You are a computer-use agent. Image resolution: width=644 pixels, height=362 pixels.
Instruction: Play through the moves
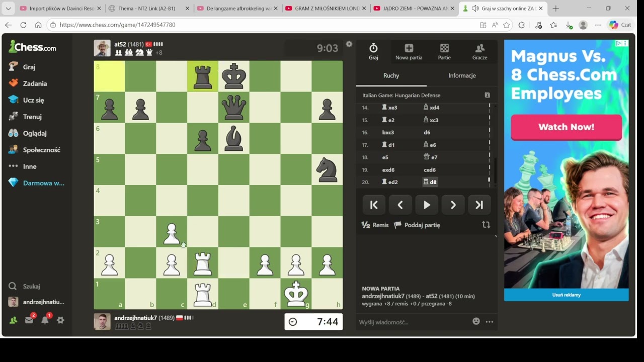pyautogui.click(x=427, y=205)
